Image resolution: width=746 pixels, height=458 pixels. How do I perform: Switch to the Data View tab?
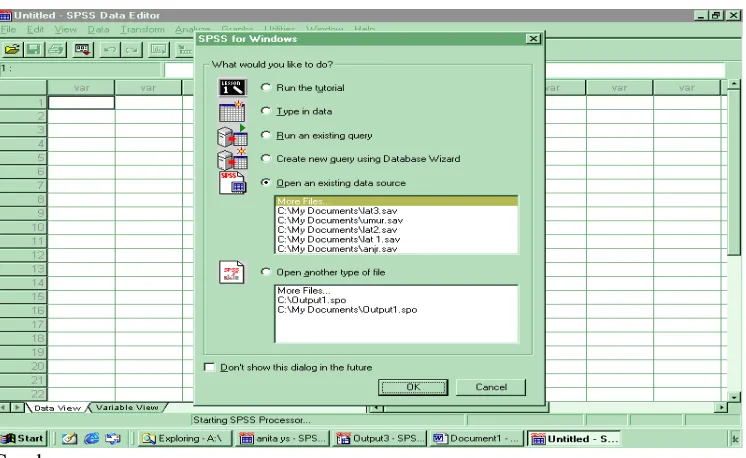point(57,408)
